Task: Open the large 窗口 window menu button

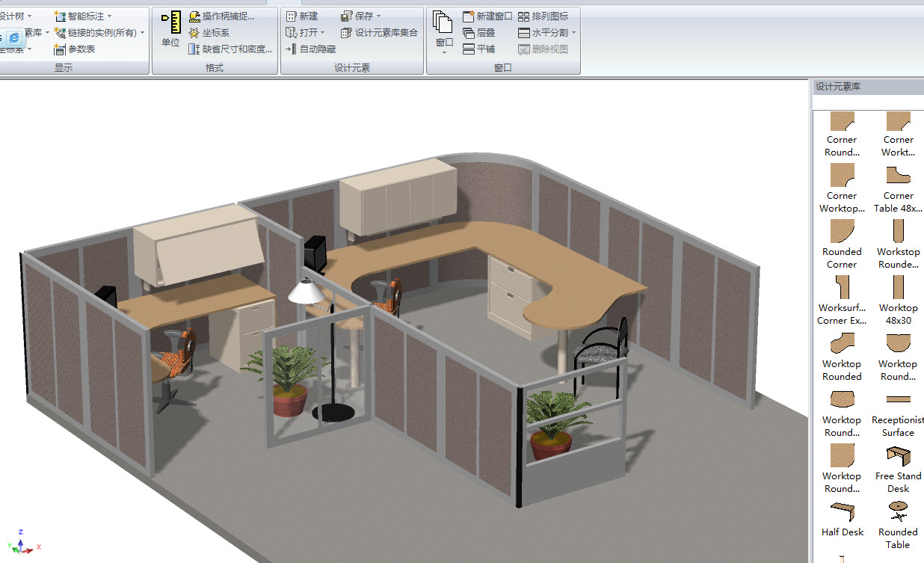Action: [444, 34]
